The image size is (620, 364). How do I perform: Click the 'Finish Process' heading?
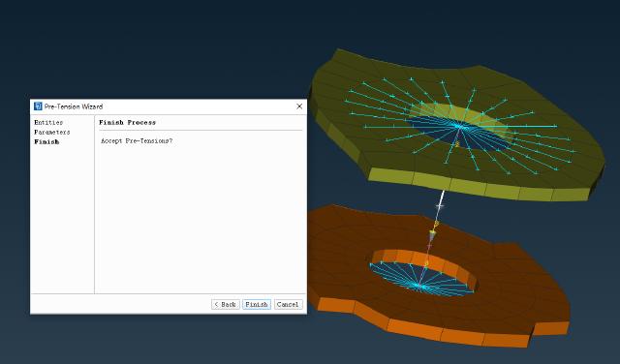tap(127, 123)
